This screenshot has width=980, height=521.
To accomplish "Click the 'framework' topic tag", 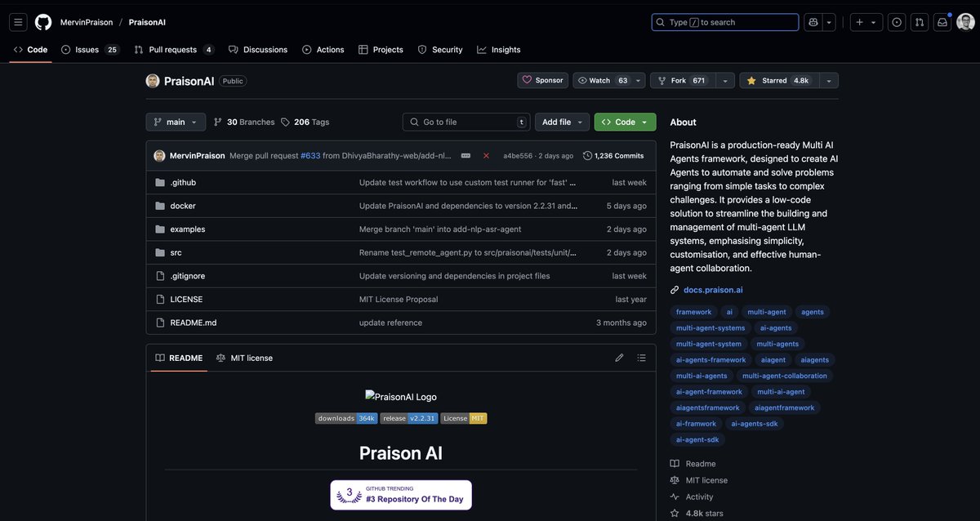I will click(x=693, y=312).
